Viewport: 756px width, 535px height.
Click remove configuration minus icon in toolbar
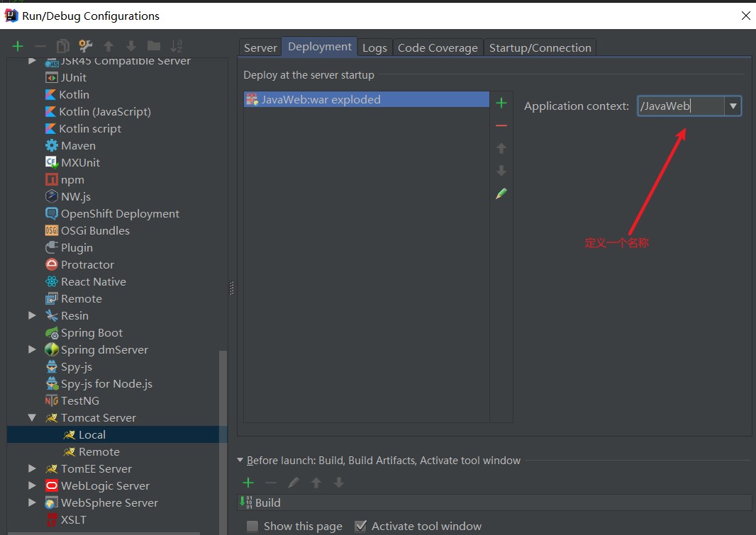pyautogui.click(x=40, y=46)
